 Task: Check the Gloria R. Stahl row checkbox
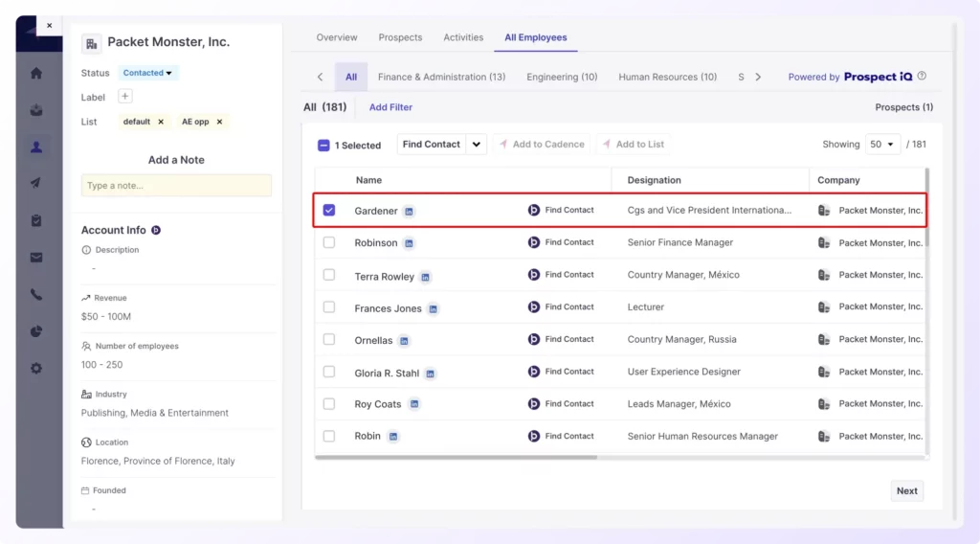[329, 372]
